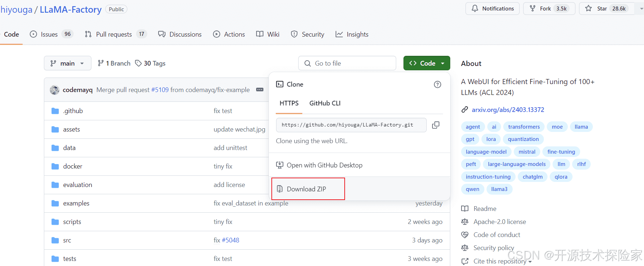Open the Actions tab
644x266 pixels.
tap(229, 34)
